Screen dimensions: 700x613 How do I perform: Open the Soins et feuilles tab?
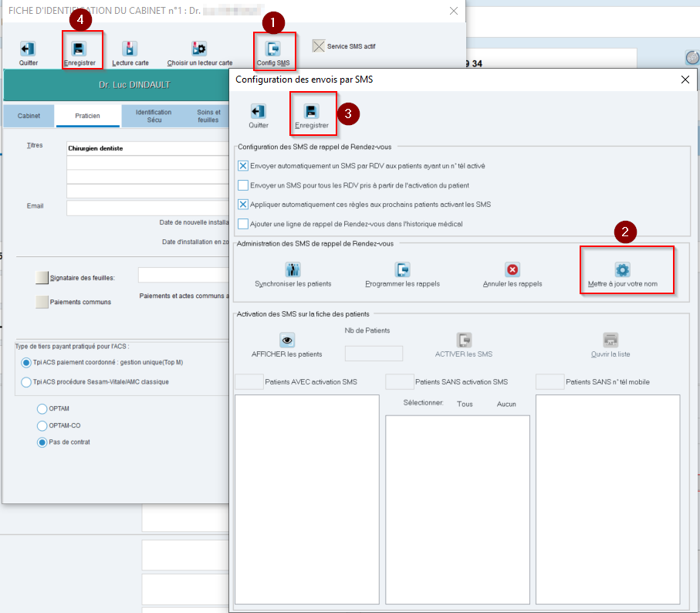click(208, 116)
